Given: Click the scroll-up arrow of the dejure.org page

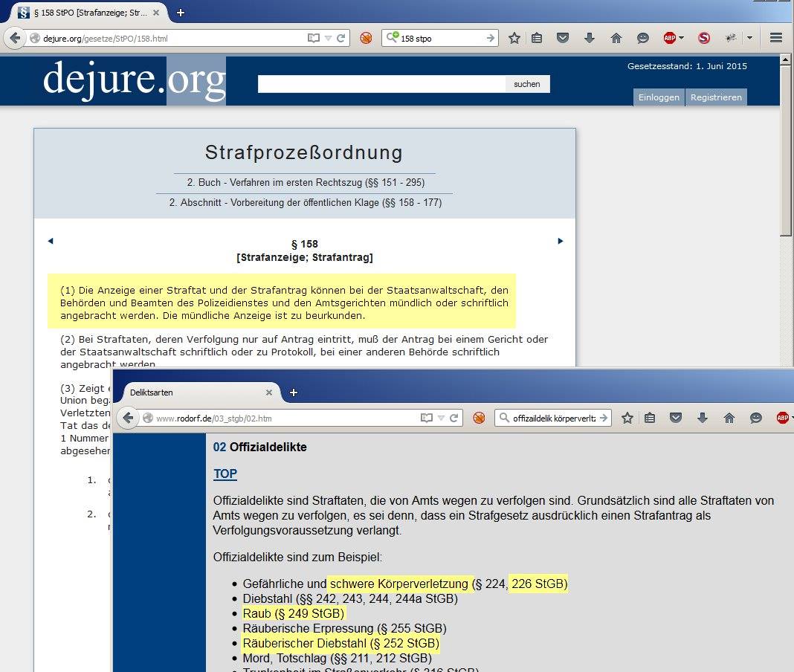Looking at the screenshot, I should point(785,59).
